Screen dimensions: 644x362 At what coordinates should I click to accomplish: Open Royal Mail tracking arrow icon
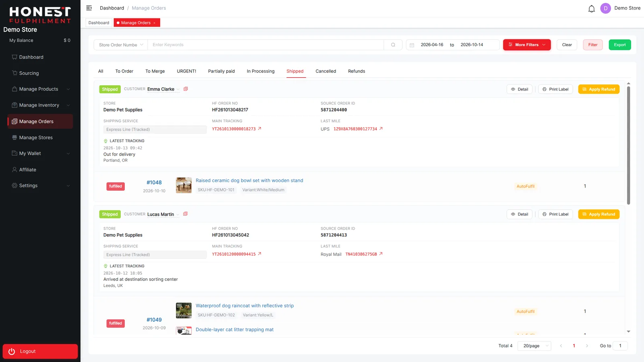(x=381, y=254)
